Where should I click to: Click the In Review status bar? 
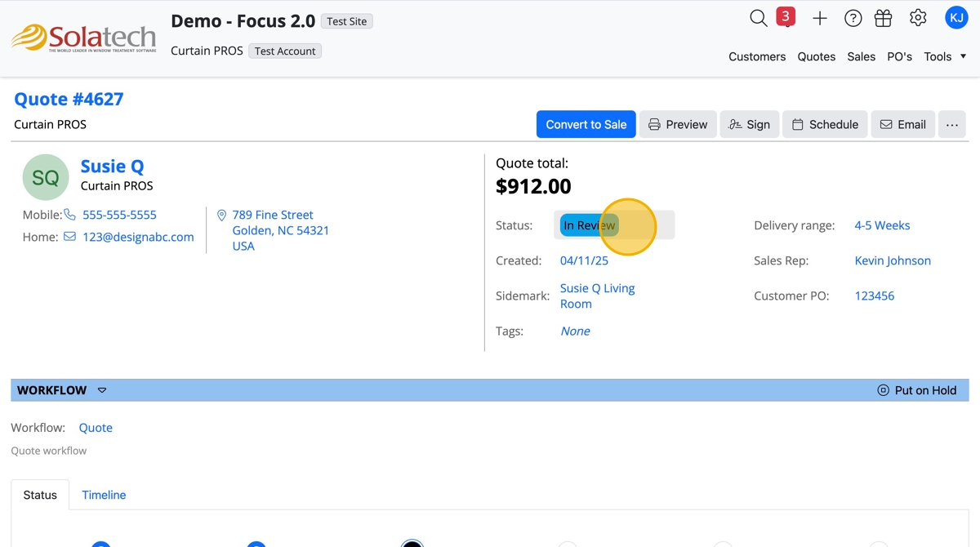click(614, 225)
